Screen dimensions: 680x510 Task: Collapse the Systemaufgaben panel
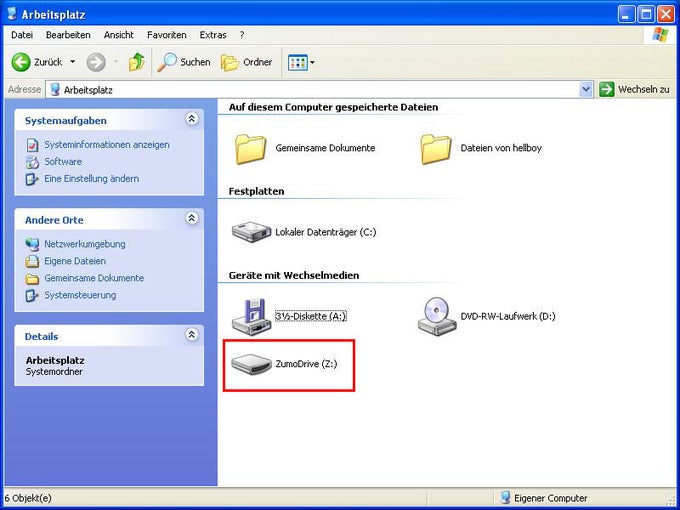(192, 118)
